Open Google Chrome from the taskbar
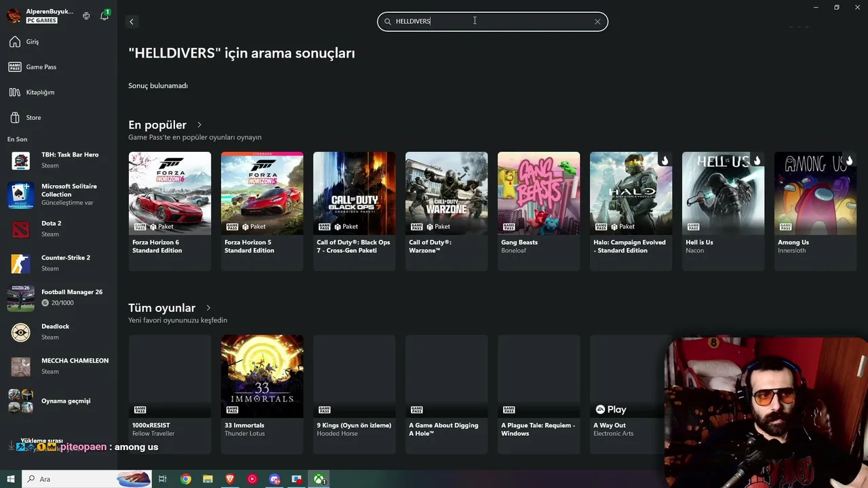The width and height of the screenshot is (868, 488). (x=185, y=479)
